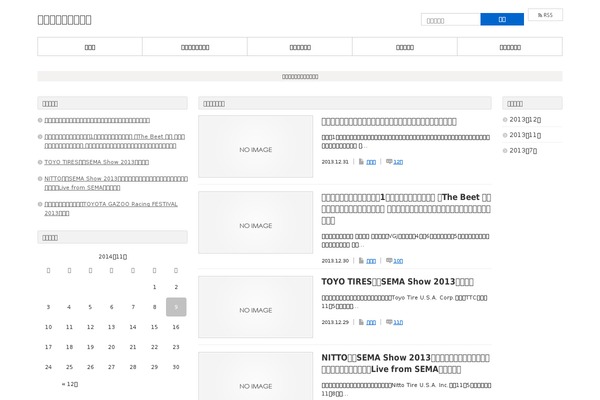Click the highlighted day 9 in the calendar
The height and width of the screenshot is (400, 600).
176,307
